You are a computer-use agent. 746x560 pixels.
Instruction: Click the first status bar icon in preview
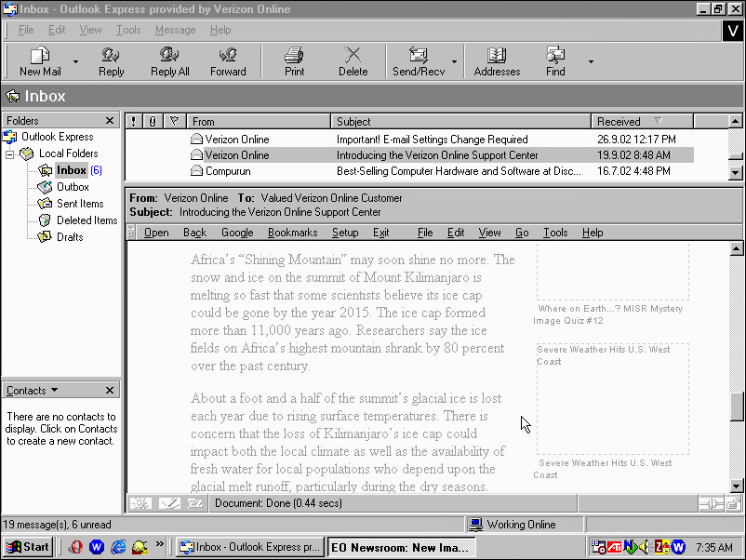[x=140, y=503]
